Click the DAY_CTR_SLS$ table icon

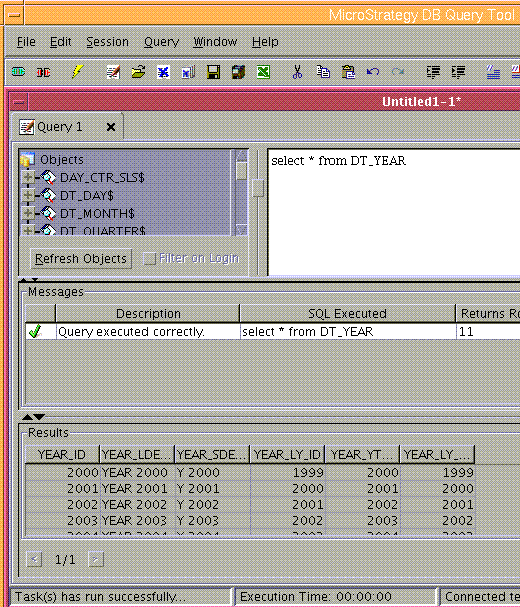click(48, 177)
